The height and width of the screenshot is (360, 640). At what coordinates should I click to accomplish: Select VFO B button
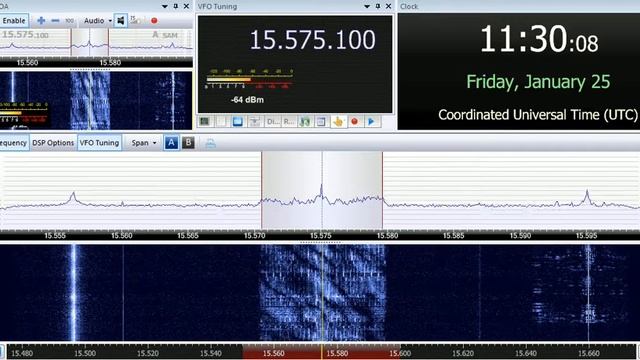point(188,142)
